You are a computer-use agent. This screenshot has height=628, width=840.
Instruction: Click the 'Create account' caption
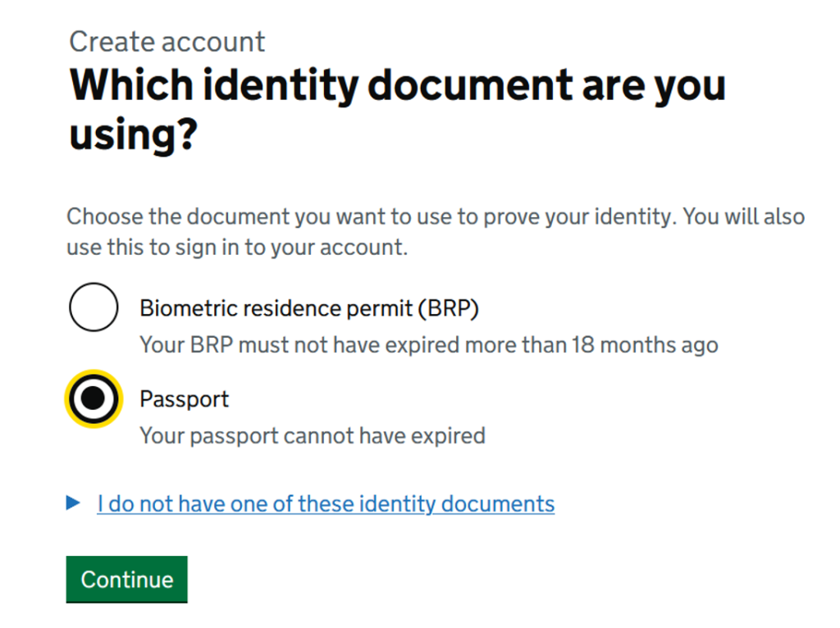tap(167, 42)
